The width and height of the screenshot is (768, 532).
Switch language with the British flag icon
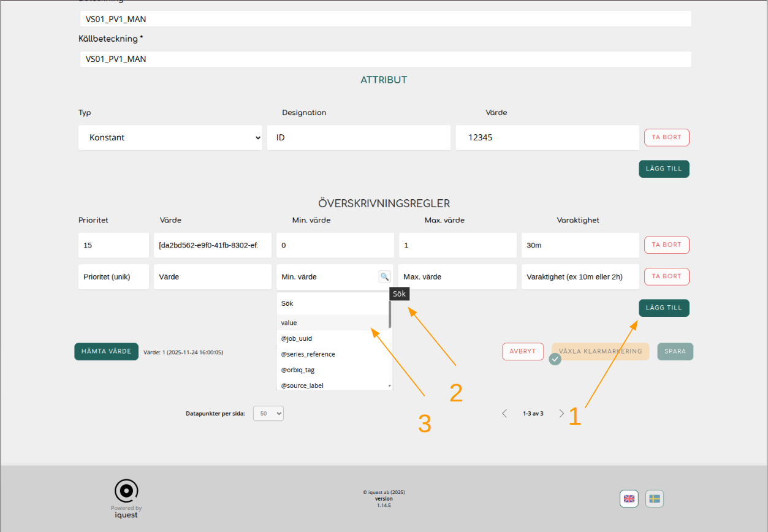pyautogui.click(x=629, y=499)
